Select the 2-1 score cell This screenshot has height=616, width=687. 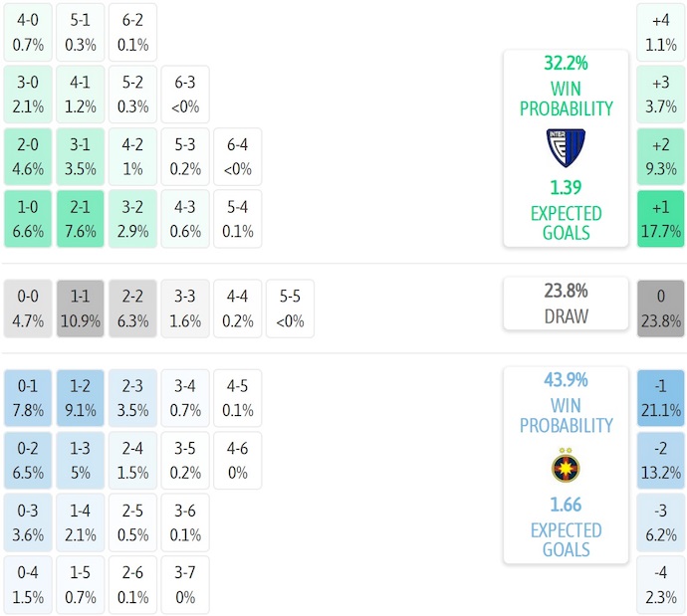click(x=81, y=218)
